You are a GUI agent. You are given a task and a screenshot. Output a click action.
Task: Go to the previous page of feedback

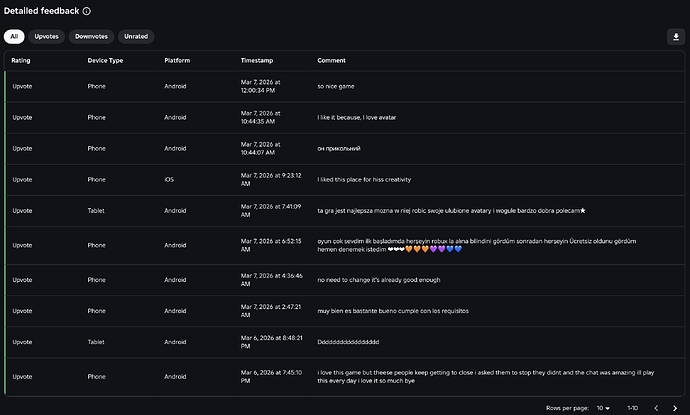[x=656, y=408]
